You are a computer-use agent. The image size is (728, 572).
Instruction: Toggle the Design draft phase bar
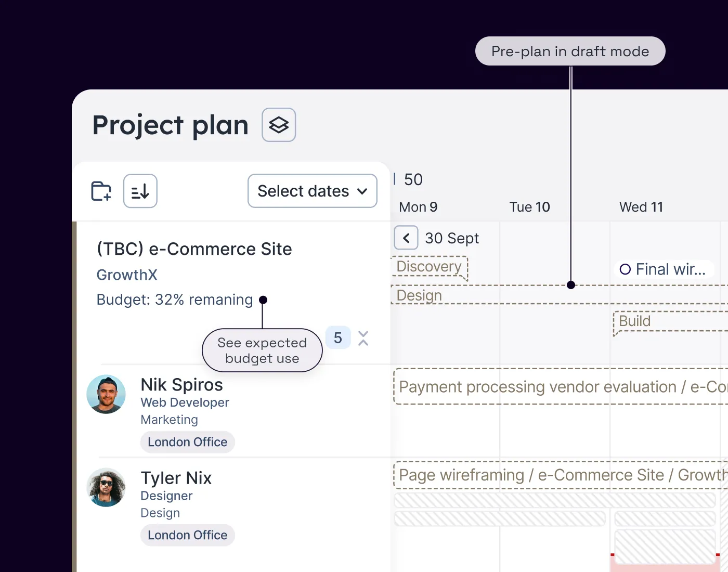coord(419,295)
